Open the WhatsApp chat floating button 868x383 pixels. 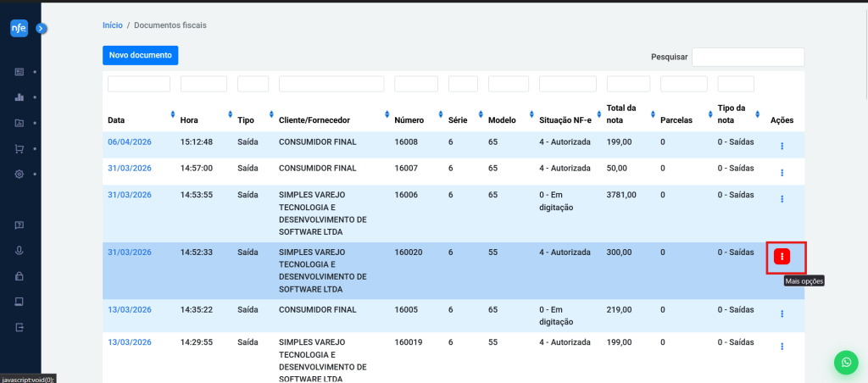click(x=845, y=362)
